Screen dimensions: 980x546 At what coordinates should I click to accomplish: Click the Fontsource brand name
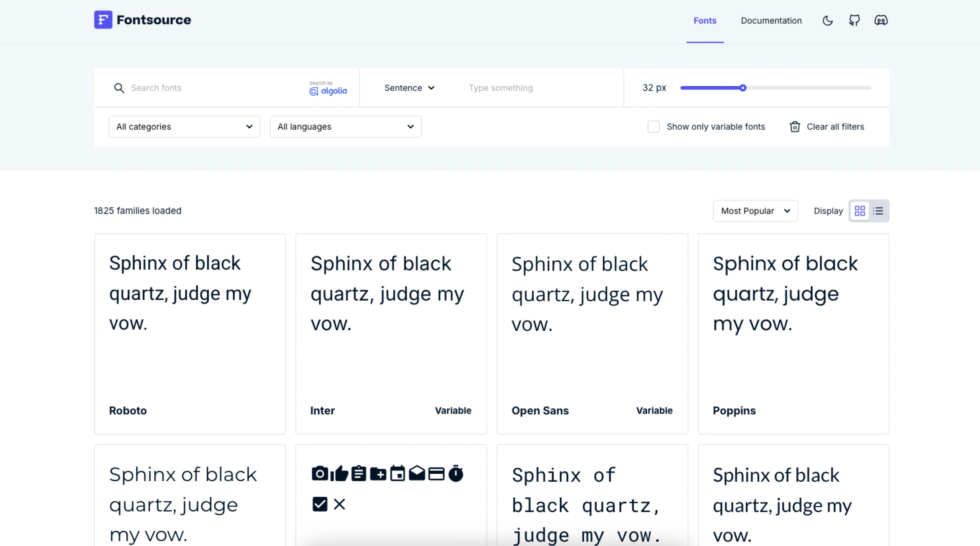[x=154, y=20]
